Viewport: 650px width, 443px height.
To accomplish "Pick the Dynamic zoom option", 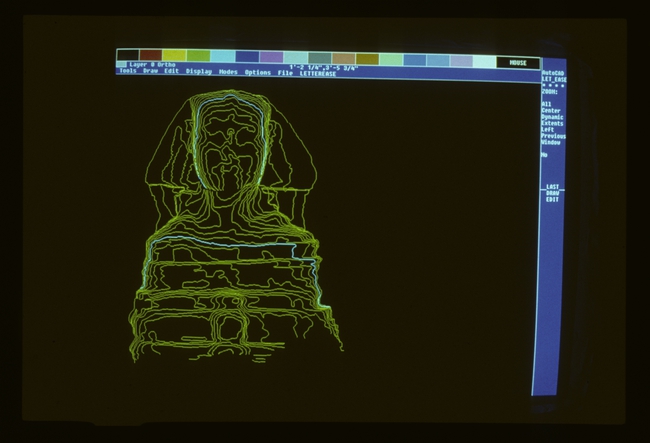I will [x=553, y=117].
